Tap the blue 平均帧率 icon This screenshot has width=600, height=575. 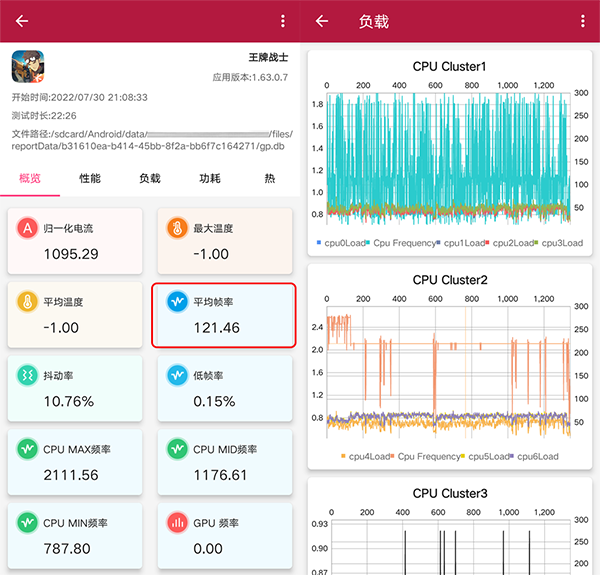177,301
